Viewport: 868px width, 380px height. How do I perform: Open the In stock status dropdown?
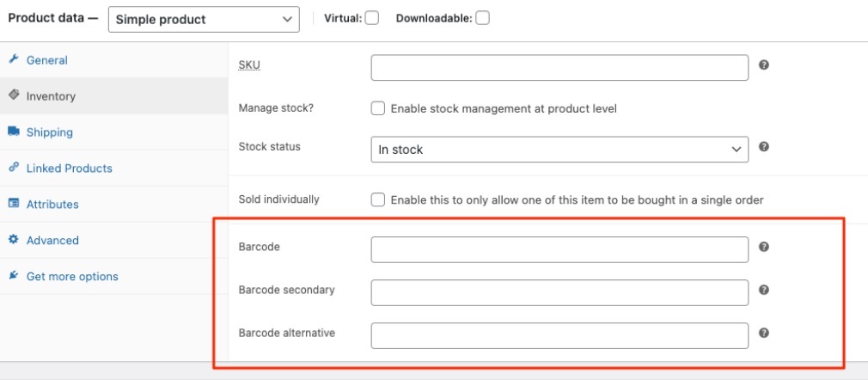tap(559, 150)
